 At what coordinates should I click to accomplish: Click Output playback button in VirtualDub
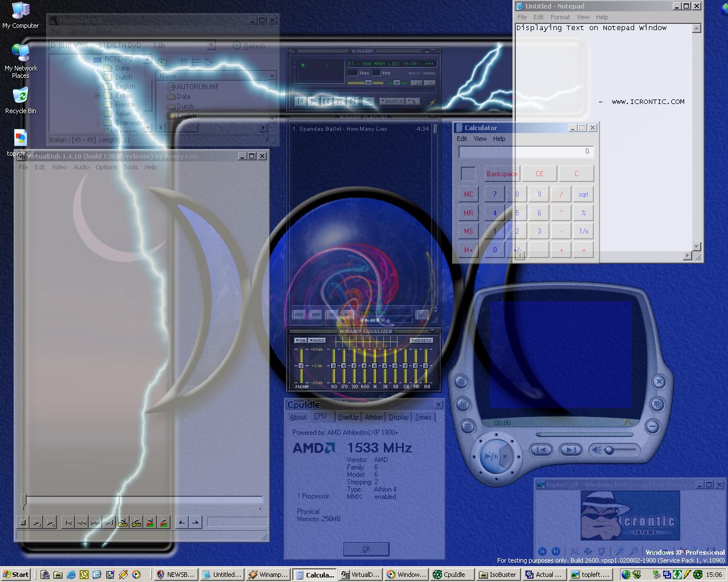50,522
